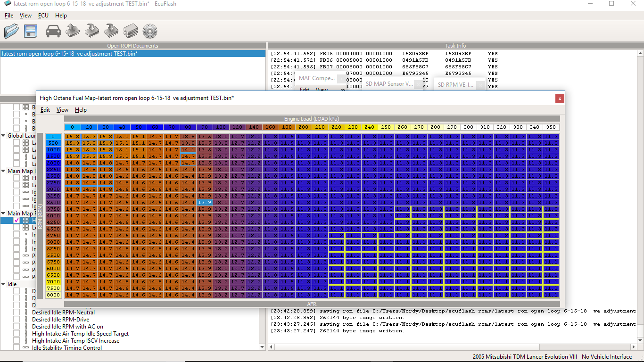
Task: Collapse the Idle tree category
Action: [x=3, y=284]
